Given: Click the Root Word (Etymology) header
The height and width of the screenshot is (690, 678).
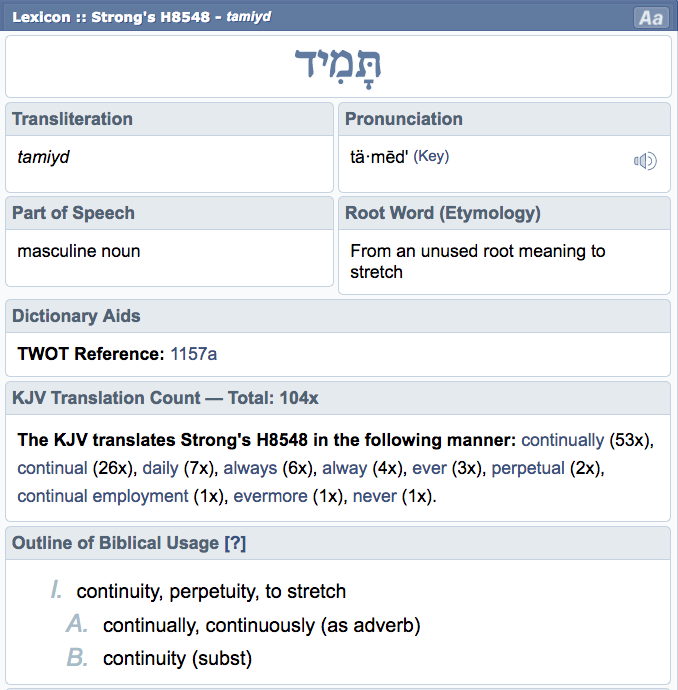Looking at the screenshot, I should (443, 213).
